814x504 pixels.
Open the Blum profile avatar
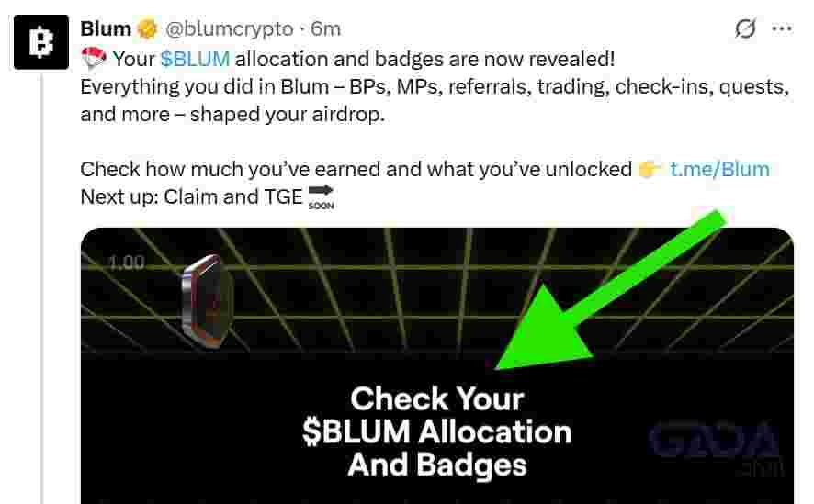coord(41,42)
